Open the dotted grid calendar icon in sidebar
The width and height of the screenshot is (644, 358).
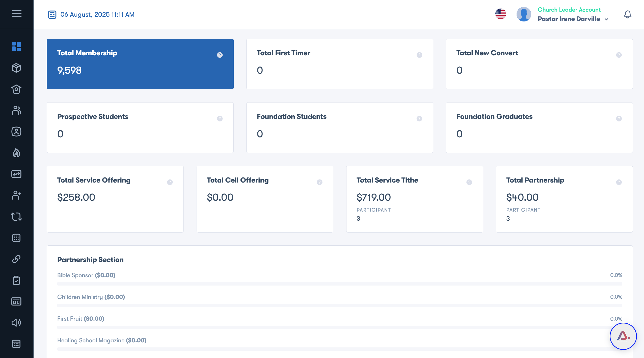click(16, 238)
